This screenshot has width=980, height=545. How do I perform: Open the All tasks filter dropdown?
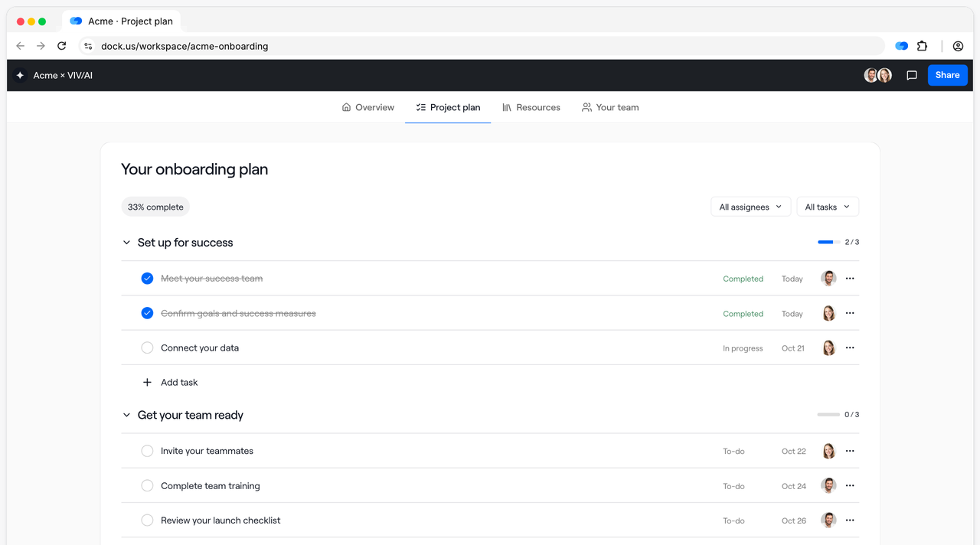(x=828, y=207)
